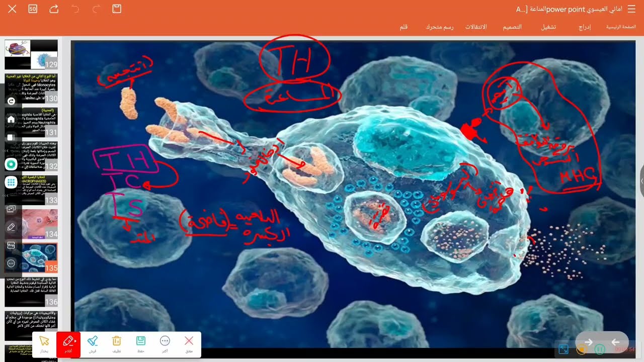Pause the screen recording
The width and height of the screenshot is (644, 362).
(x=600, y=349)
